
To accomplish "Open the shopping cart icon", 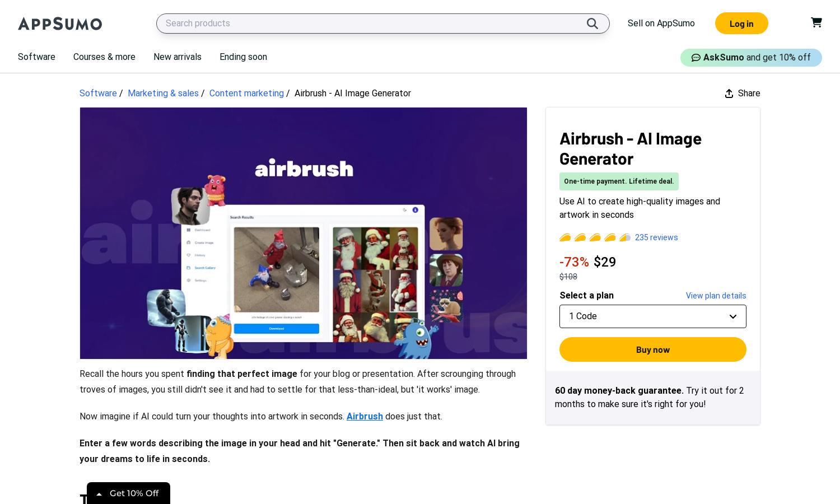I will coord(816,22).
